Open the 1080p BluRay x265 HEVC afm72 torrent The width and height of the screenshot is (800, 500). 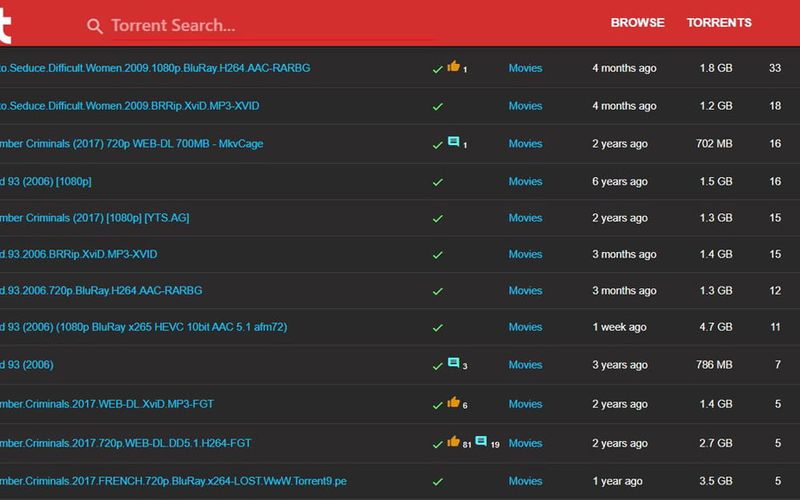[x=144, y=327]
